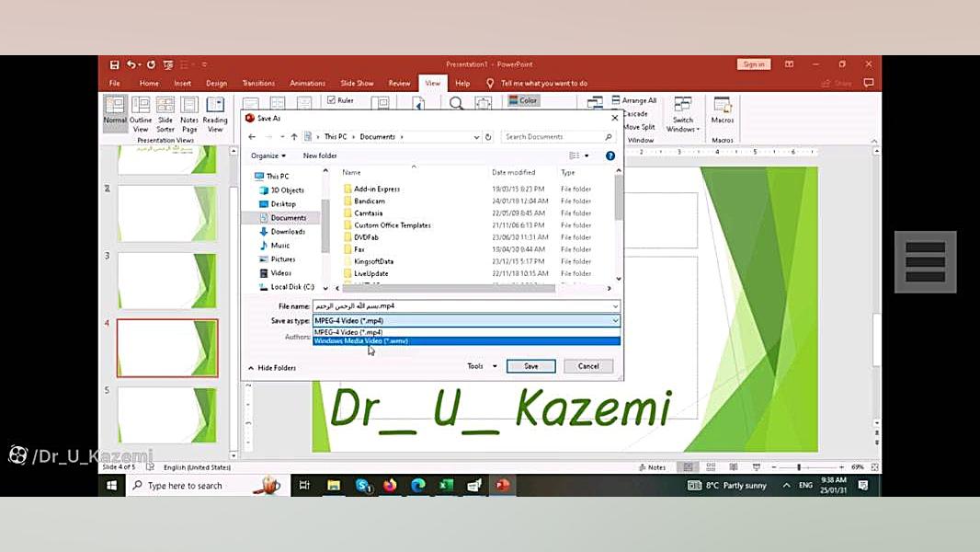Go to the Transitions tab
This screenshot has width=980, height=552.
pos(258,83)
